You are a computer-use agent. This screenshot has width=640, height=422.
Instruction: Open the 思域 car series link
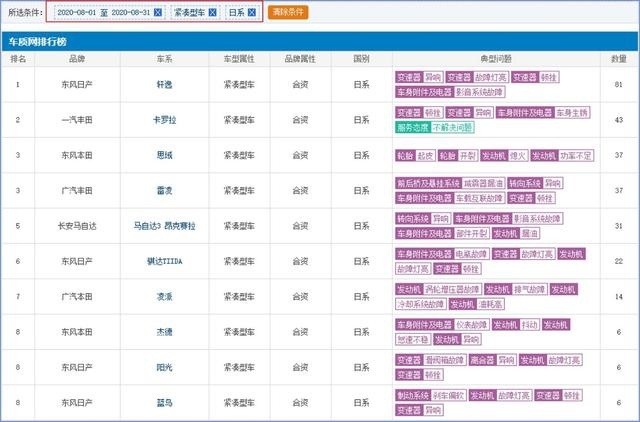point(164,155)
